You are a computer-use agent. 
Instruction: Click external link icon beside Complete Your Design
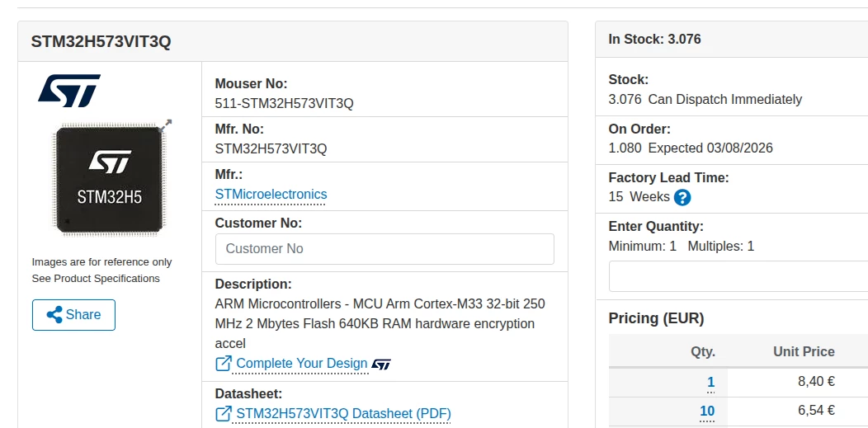[x=224, y=364]
